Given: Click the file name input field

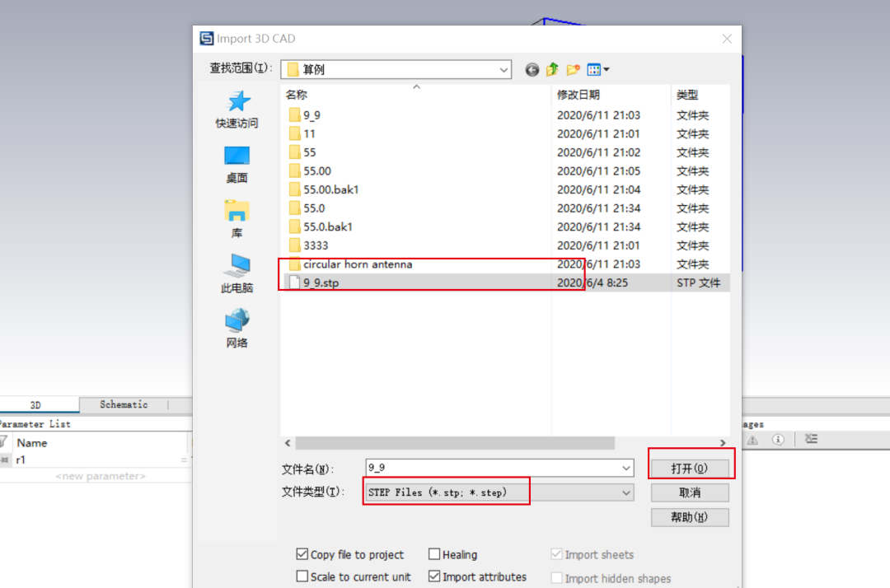Looking at the screenshot, I should pos(494,468).
